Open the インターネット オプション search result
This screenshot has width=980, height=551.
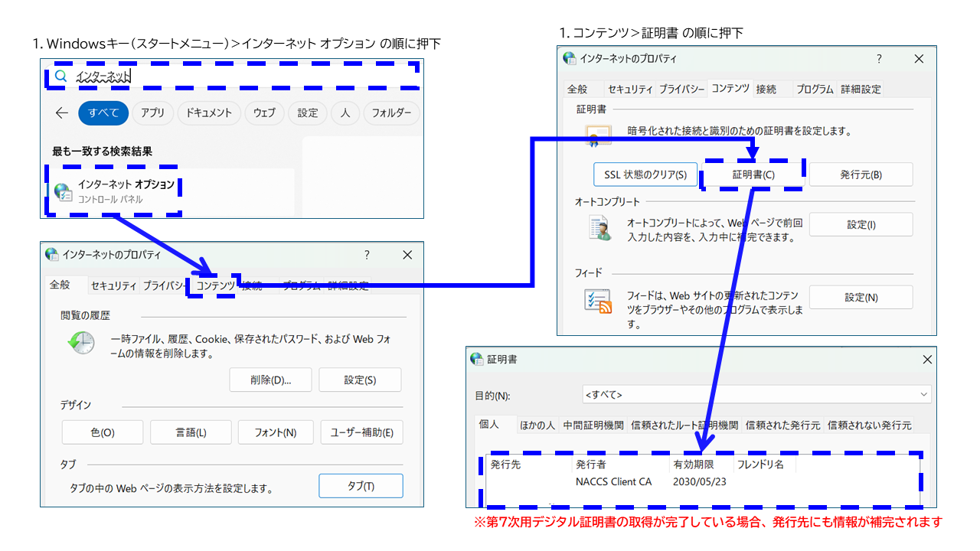click(115, 191)
